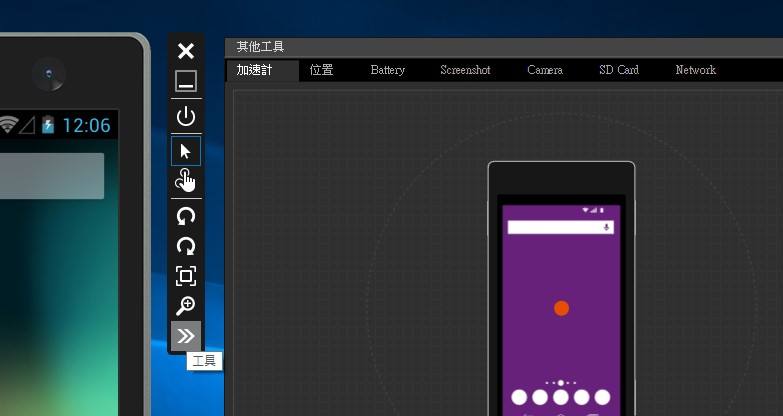Click the search bar in phone preview
The image size is (783, 416).
click(555, 228)
